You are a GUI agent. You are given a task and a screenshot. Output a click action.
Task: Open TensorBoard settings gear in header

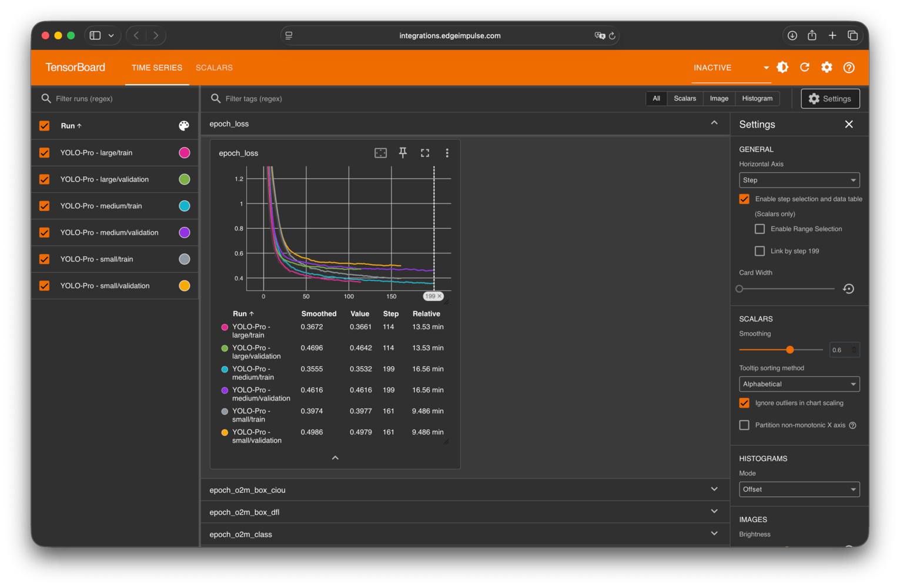827,67
